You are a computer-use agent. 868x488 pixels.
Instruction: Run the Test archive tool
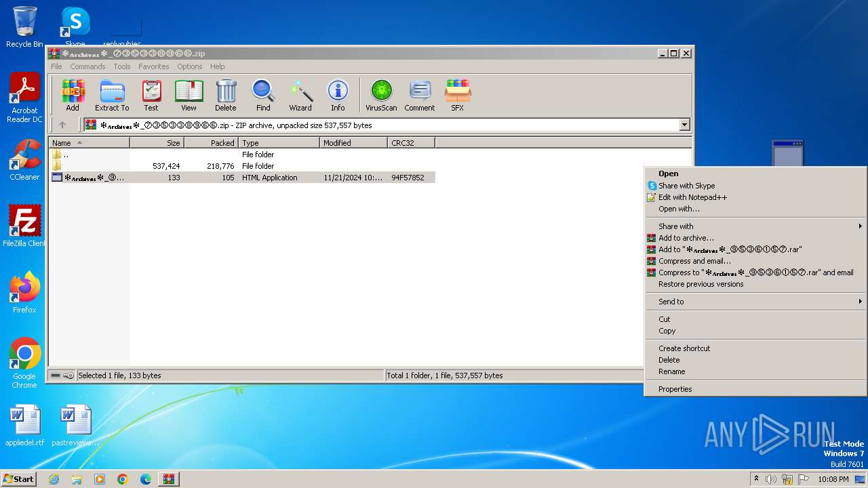151,95
